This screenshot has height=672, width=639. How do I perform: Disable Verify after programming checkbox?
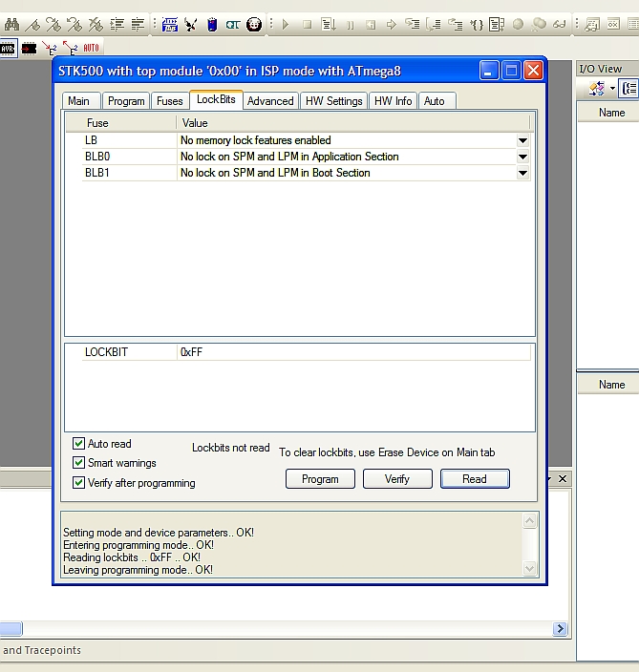(78, 483)
